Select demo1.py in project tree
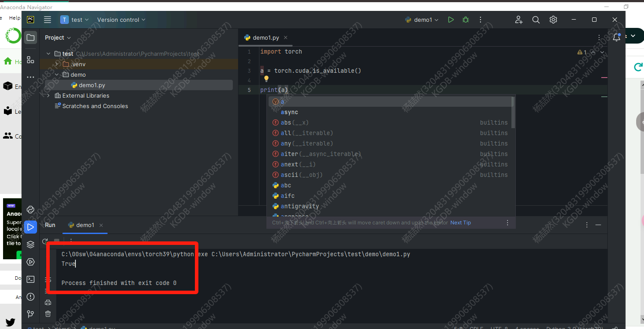 click(x=139, y=85)
